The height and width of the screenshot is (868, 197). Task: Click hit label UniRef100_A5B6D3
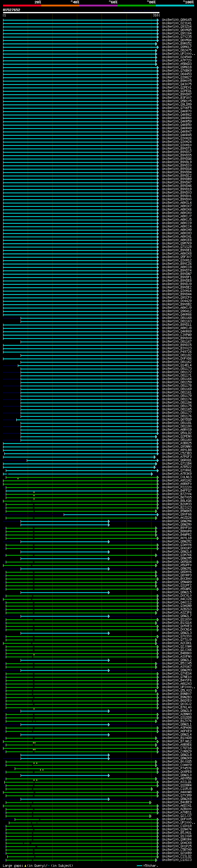point(177,64)
